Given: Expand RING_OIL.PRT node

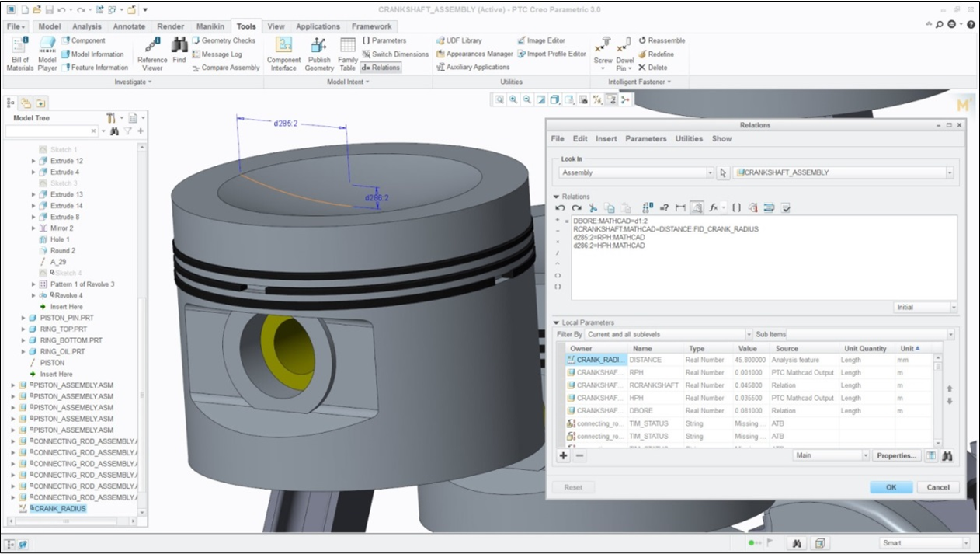Looking at the screenshot, I should click(23, 351).
